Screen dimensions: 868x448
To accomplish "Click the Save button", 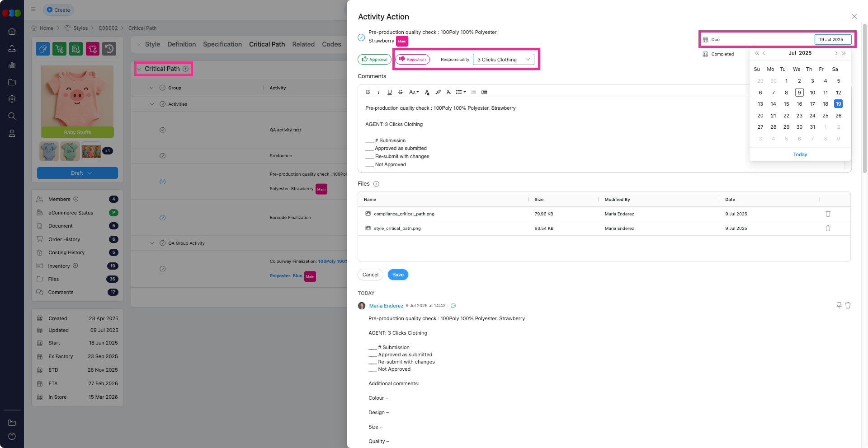I will [397, 275].
